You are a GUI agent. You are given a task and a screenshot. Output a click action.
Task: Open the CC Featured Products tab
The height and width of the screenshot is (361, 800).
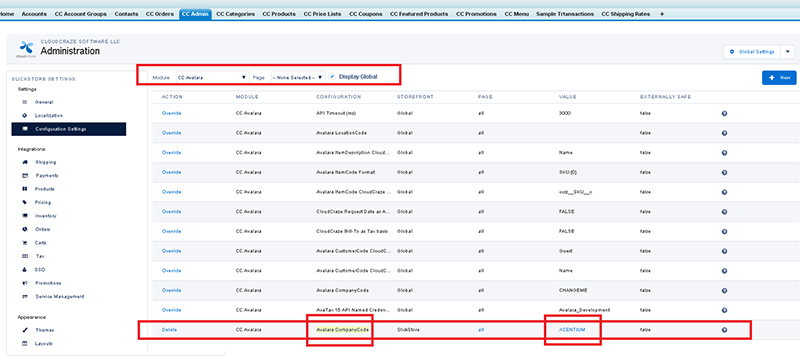(419, 14)
